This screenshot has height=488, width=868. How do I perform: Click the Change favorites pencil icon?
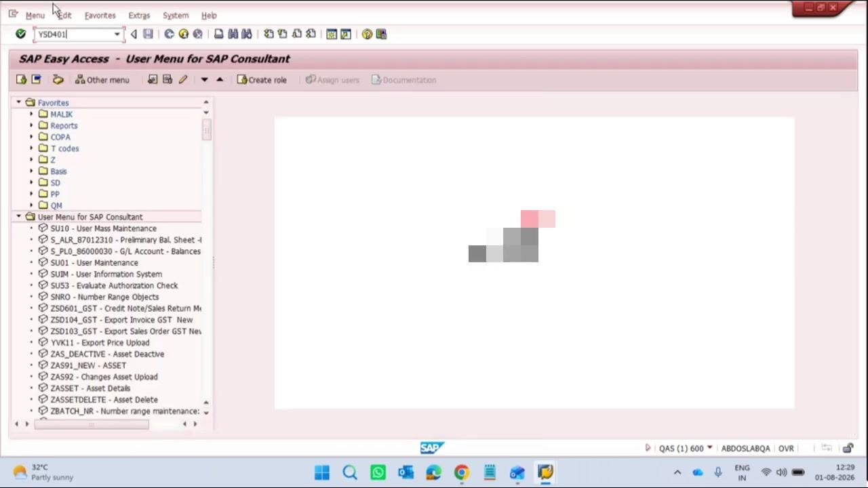coord(182,80)
